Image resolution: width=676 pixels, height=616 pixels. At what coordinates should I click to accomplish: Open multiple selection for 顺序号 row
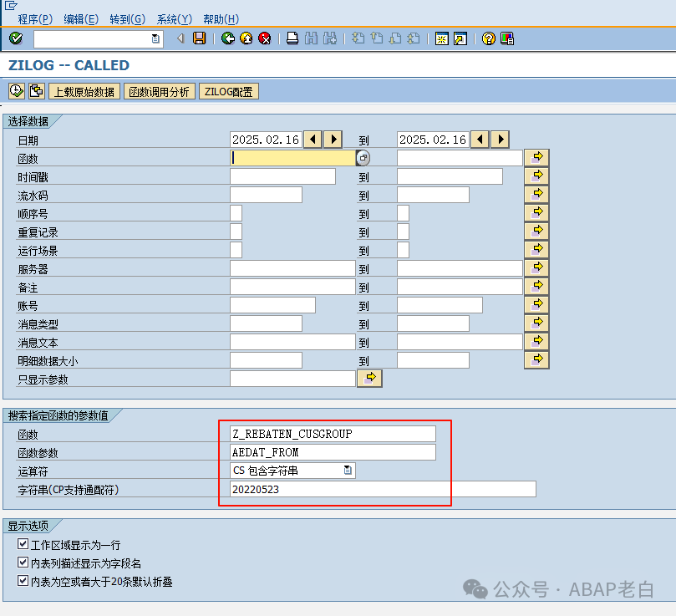click(x=536, y=213)
